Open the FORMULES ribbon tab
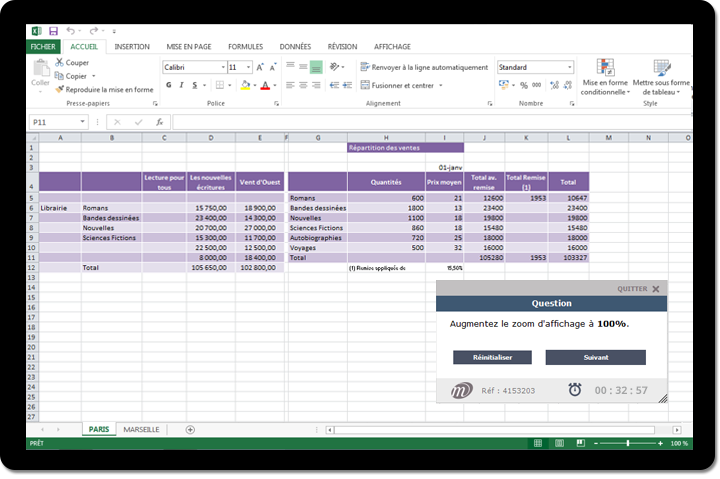Screen dimensions: 720x479 pos(245,46)
